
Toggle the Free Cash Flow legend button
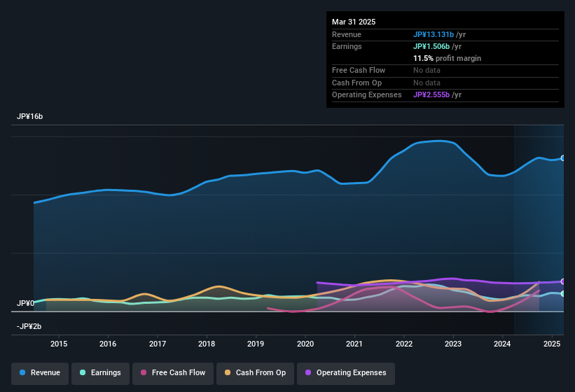pos(173,373)
